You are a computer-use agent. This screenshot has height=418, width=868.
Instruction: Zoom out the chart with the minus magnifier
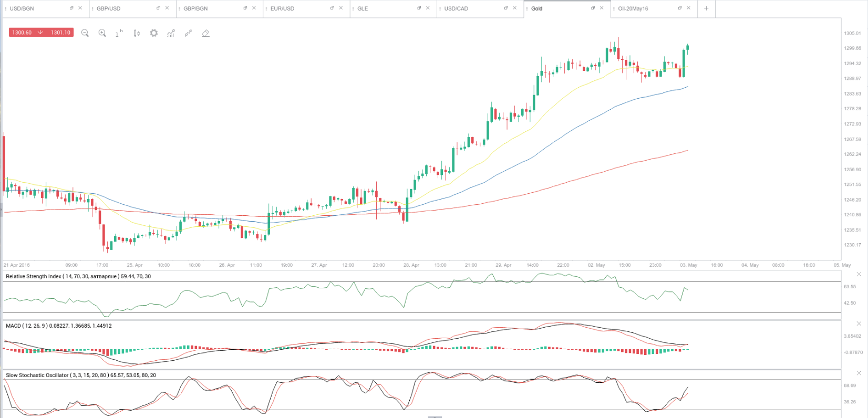pyautogui.click(x=85, y=33)
